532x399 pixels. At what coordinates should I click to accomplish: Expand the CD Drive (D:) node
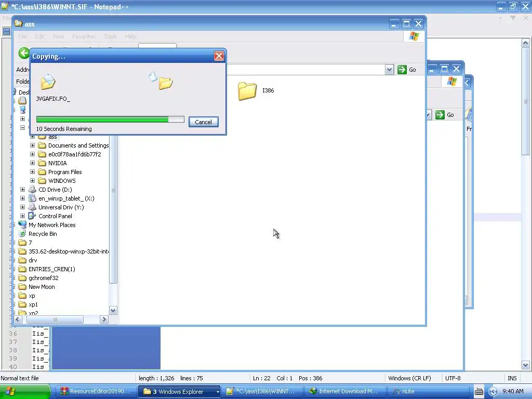(23, 189)
